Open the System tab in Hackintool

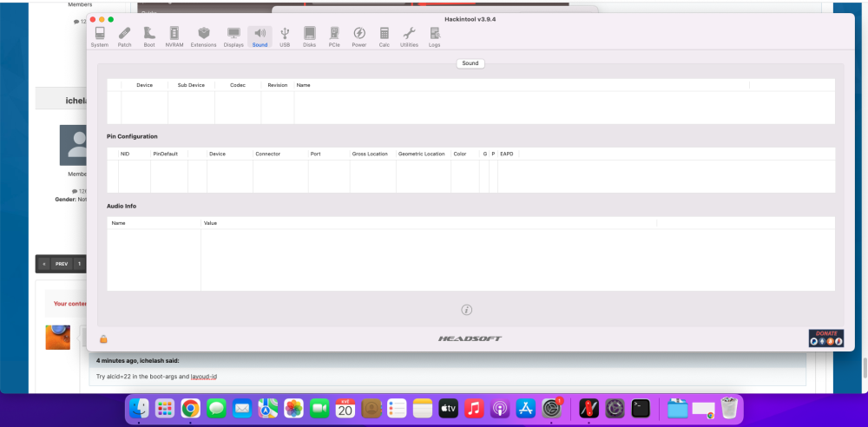pos(100,36)
